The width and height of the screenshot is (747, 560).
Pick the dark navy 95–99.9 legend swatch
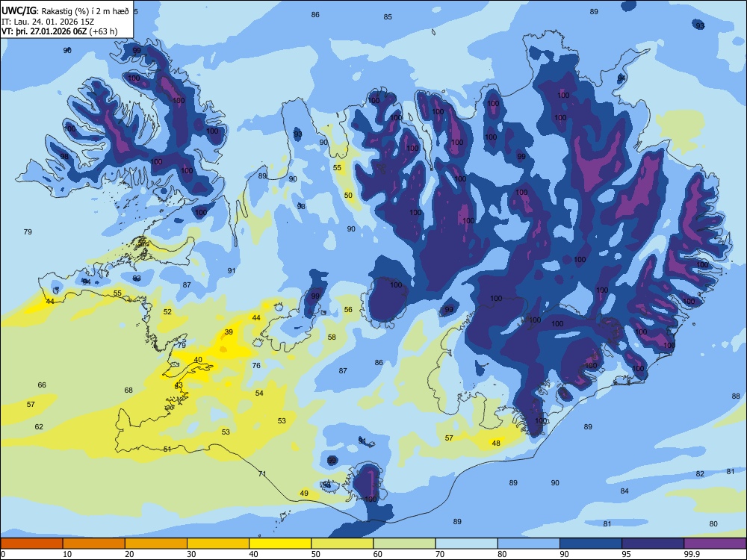point(653,544)
